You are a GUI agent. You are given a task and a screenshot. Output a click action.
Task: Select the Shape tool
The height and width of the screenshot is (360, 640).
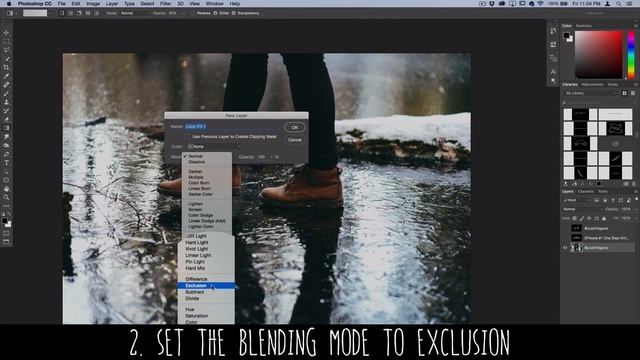(6, 180)
